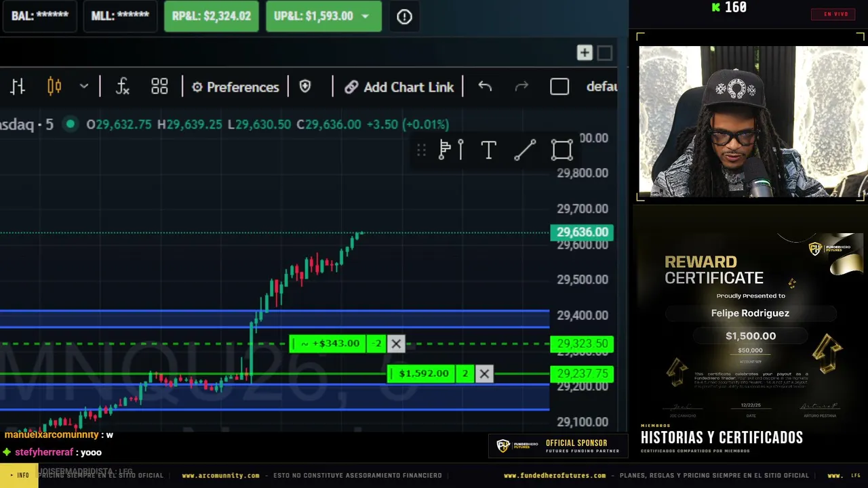Click the 29,800.00 price axis label
868x488 pixels.
[x=582, y=173]
